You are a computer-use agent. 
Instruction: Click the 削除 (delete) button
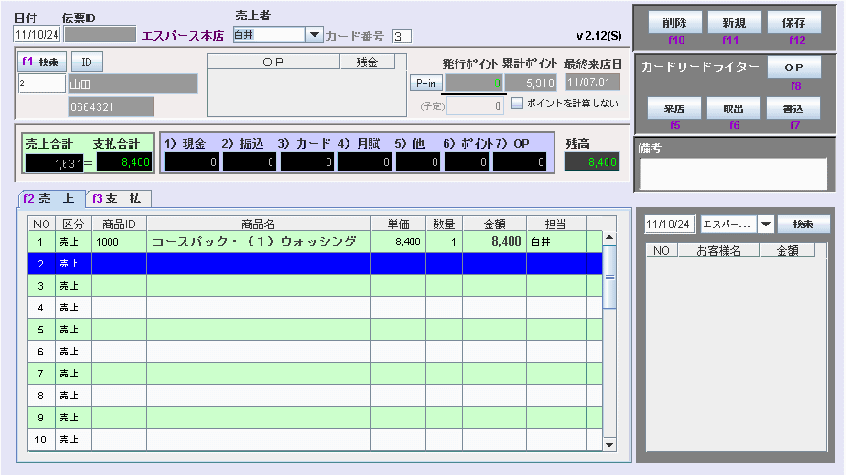675,23
